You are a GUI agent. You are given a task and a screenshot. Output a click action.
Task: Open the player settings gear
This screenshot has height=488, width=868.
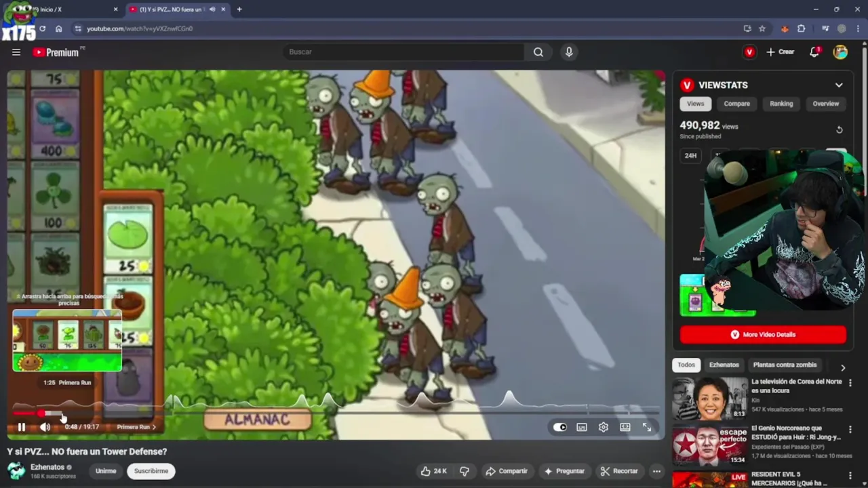pyautogui.click(x=604, y=427)
